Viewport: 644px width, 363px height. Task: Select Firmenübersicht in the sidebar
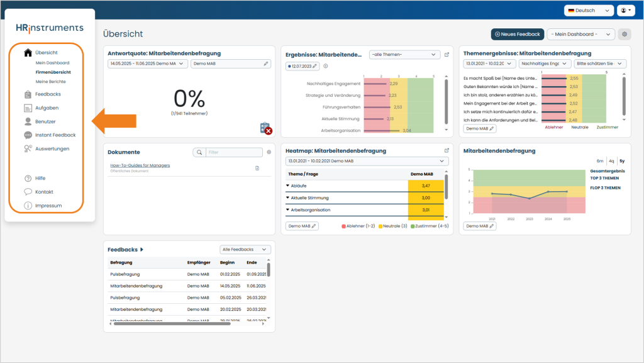53,72
